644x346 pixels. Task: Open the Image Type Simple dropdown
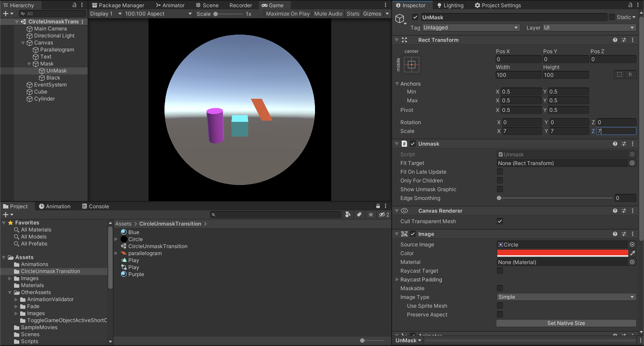click(x=566, y=297)
